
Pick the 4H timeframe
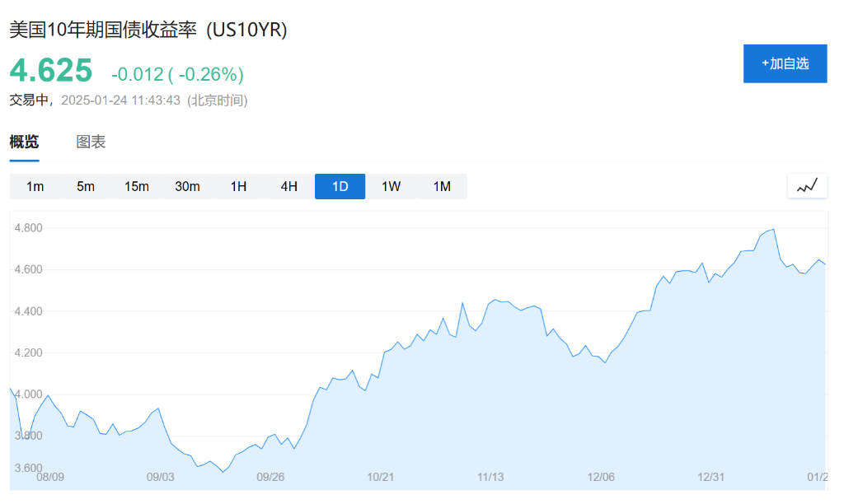[288, 186]
